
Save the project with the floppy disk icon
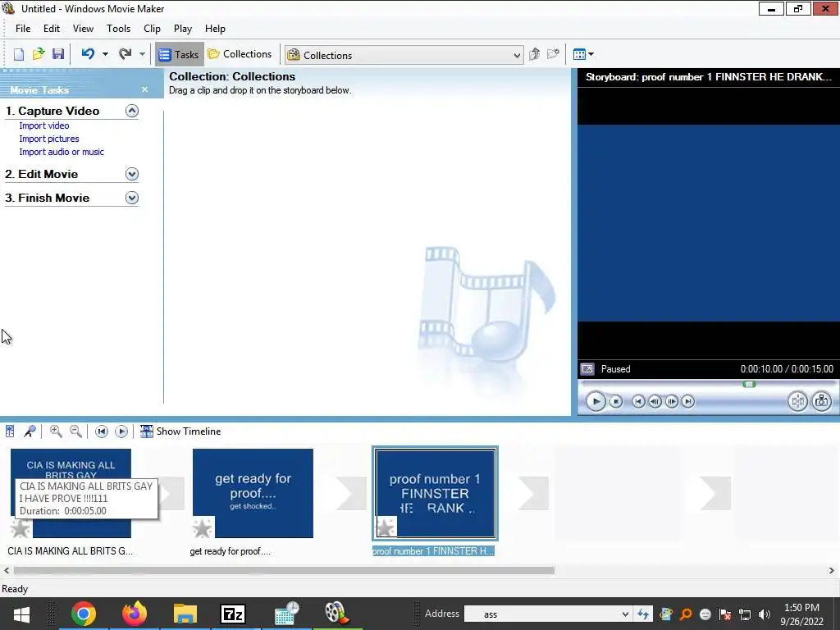click(x=58, y=54)
